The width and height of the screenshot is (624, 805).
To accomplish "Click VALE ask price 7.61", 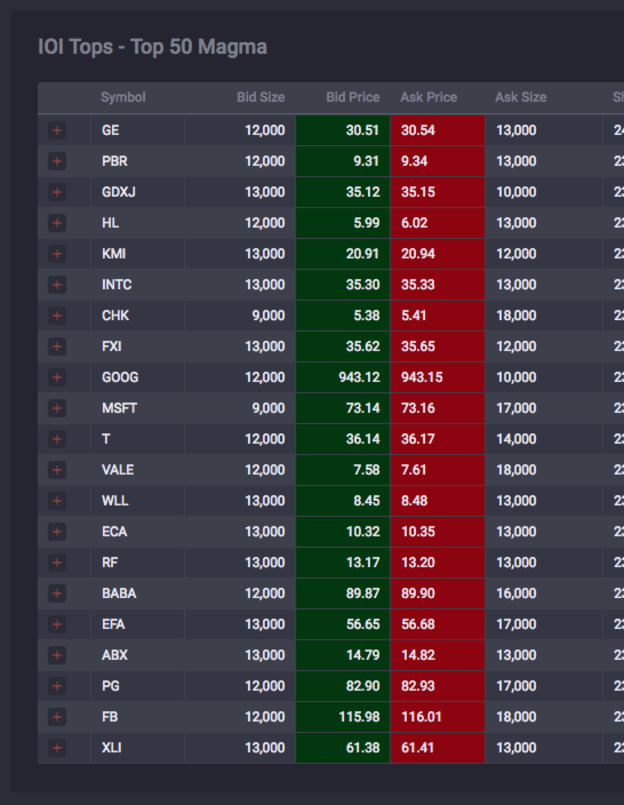I will [x=438, y=470].
